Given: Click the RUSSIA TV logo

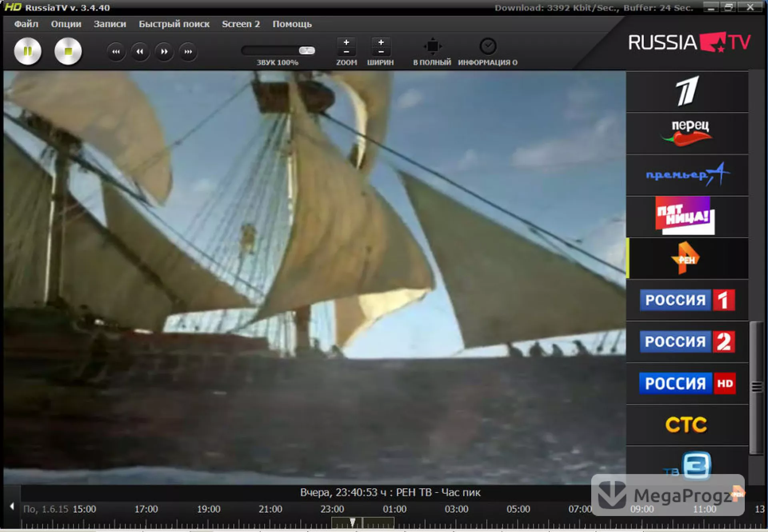Looking at the screenshot, I should click(689, 42).
